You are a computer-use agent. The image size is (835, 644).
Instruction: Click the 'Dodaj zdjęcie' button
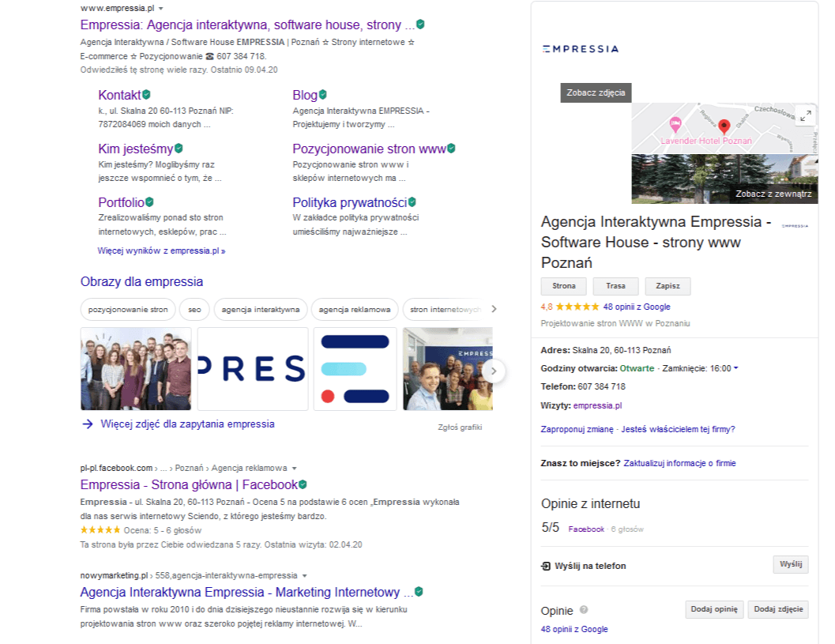click(778, 609)
